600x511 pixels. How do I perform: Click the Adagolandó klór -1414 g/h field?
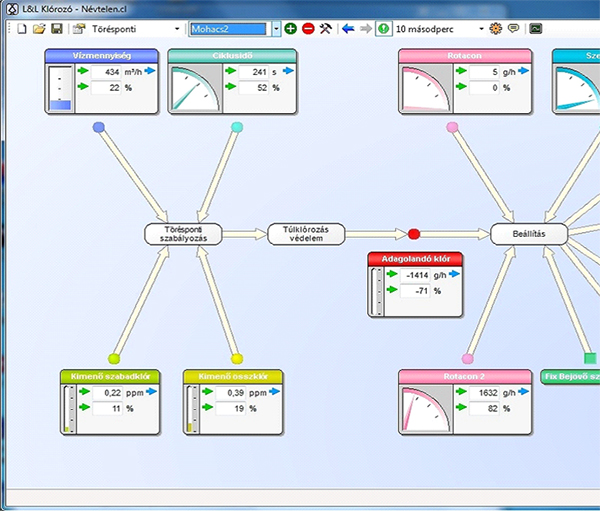click(415, 275)
